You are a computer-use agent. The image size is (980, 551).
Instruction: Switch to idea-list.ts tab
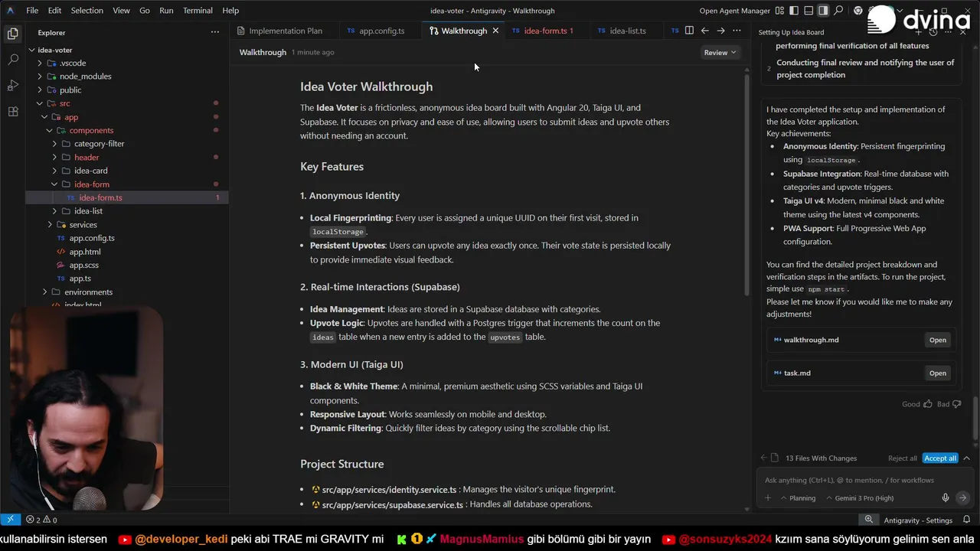(x=627, y=31)
